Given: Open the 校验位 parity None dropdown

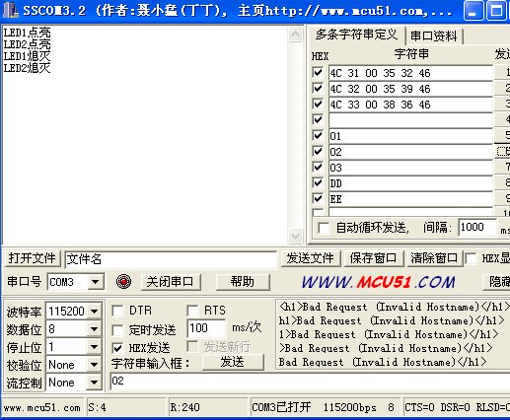Looking at the screenshot, I should point(94,365).
